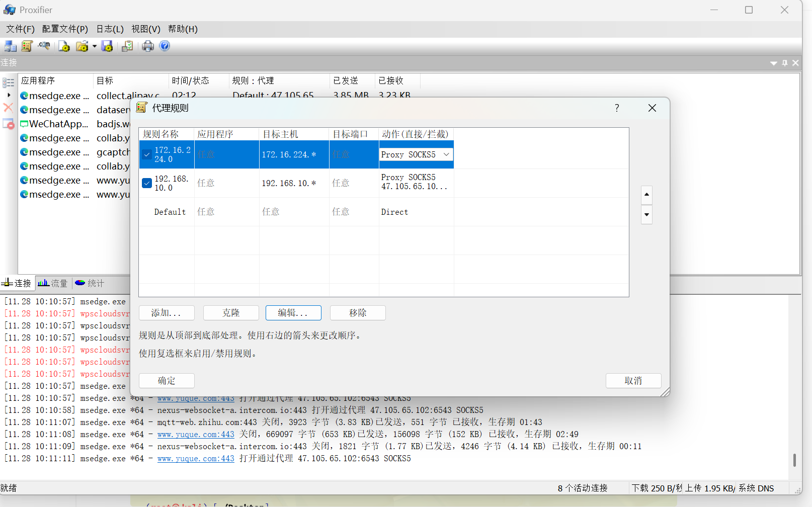Pin the 连接 panel with pushpin icon
812x507 pixels.
(785, 63)
